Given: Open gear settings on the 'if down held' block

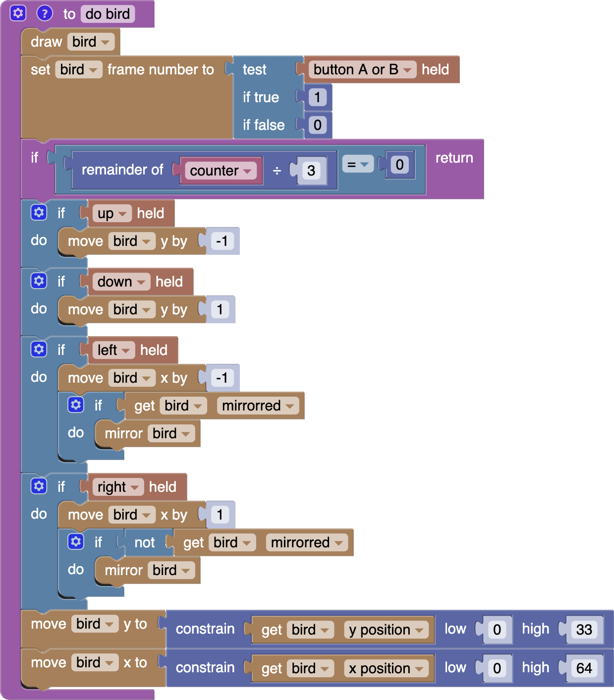Looking at the screenshot, I should [x=39, y=281].
